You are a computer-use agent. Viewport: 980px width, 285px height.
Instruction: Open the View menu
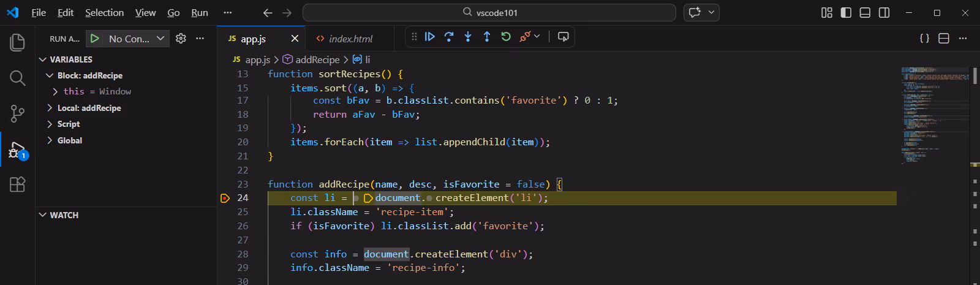tap(146, 13)
